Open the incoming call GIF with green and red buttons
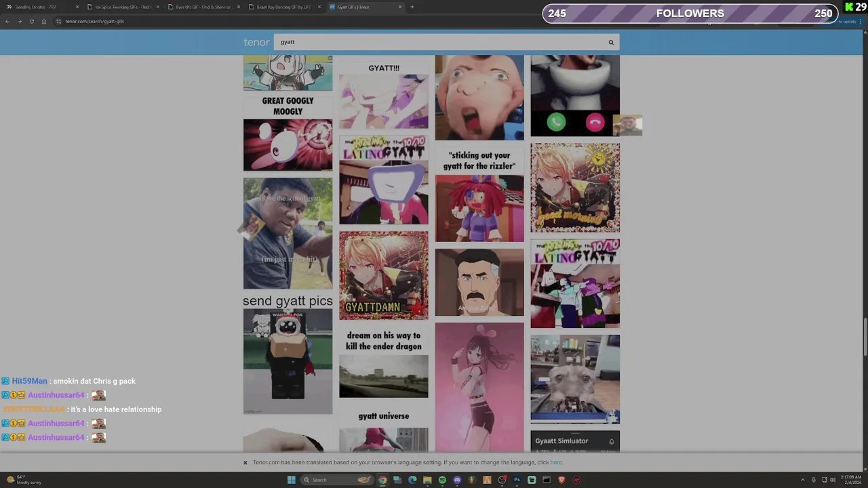The height and width of the screenshot is (488, 868). click(x=575, y=96)
